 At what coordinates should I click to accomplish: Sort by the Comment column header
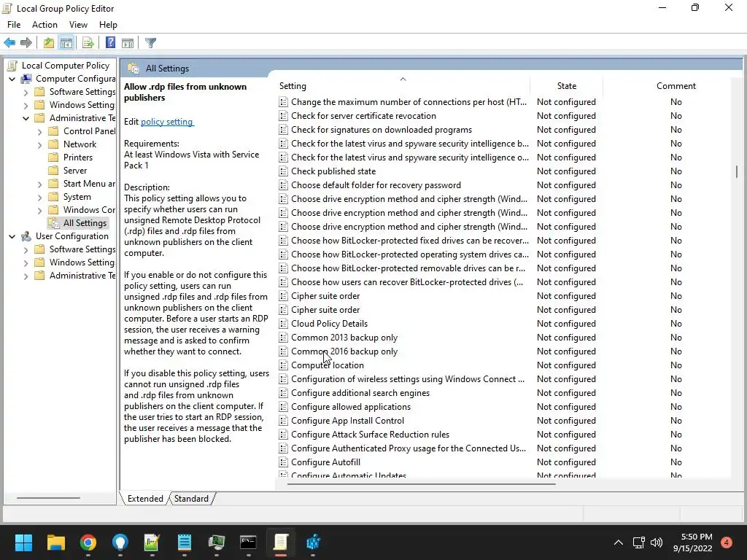coord(676,86)
